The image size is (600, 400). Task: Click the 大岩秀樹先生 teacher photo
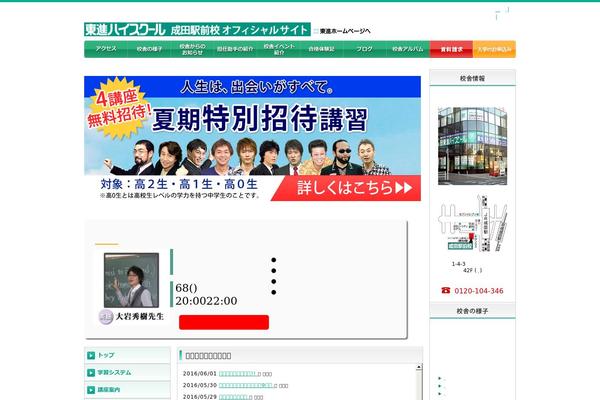[131, 280]
